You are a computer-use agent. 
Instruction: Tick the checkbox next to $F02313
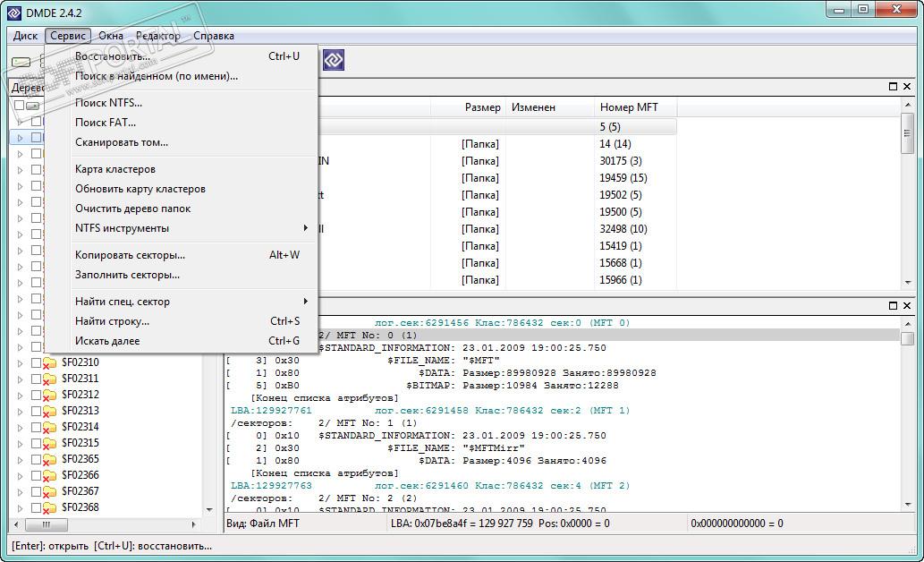click(x=36, y=411)
